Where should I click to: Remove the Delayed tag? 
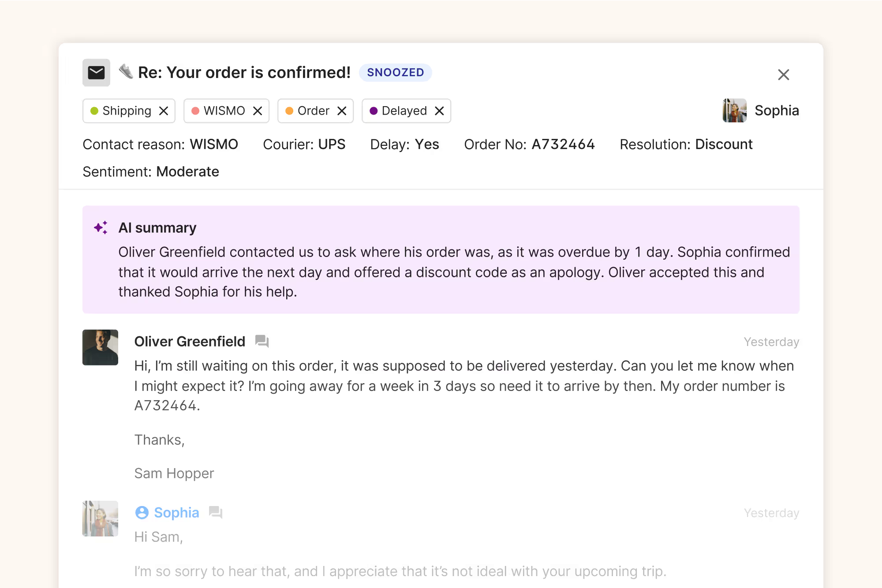coord(439,111)
